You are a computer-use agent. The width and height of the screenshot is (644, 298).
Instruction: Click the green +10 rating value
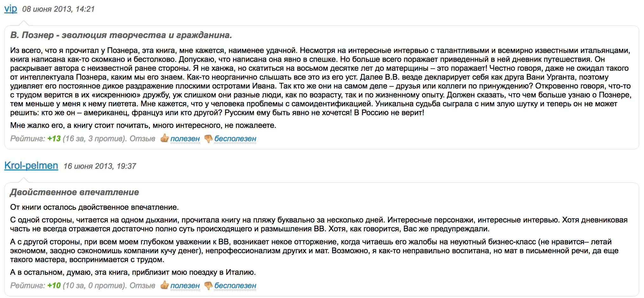(x=54, y=286)
